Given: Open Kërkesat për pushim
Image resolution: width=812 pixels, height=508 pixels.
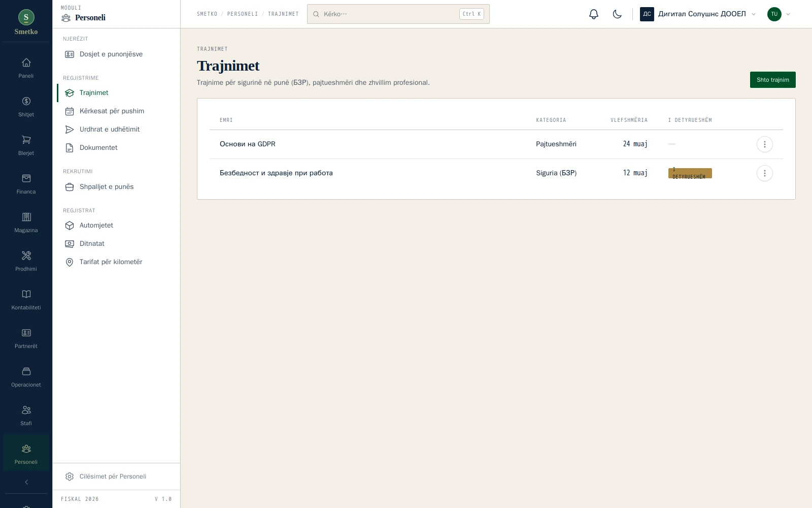Looking at the screenshot, I should [116, 111].
